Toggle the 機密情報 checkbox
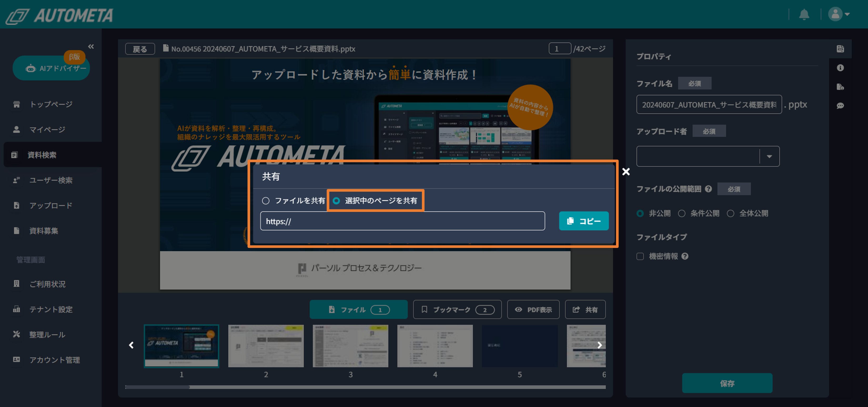The image size is (868, 407). tap(640, 256)
